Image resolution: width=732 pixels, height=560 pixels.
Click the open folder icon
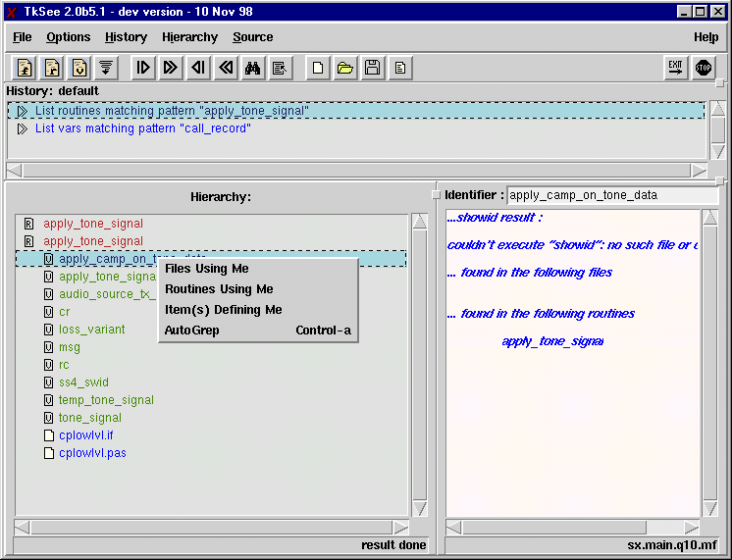345,68
